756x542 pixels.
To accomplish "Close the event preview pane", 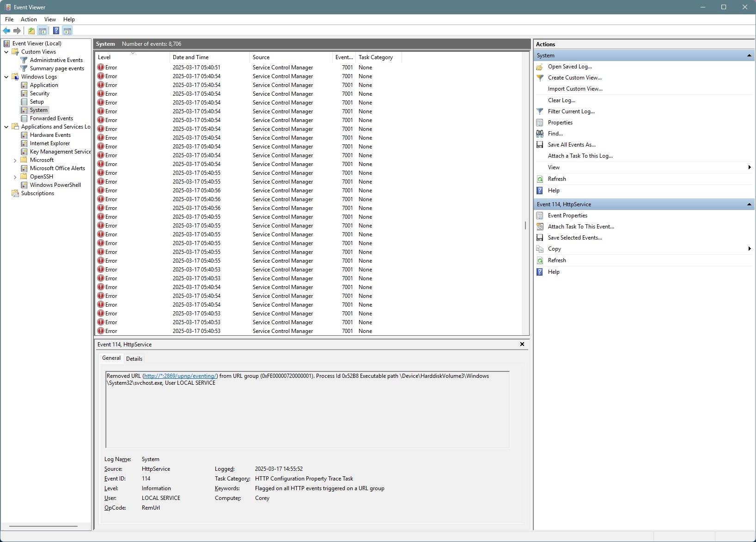I will 522,344.
